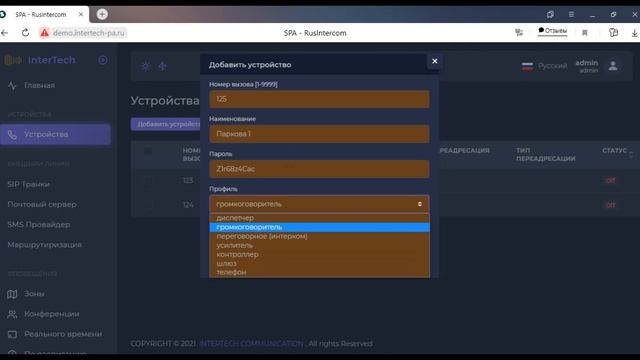The height and width of the screenshot is (360, 640).
Task: Open the Отзывы reviews button
Action: pyautogui.click(x=552, y=31)
